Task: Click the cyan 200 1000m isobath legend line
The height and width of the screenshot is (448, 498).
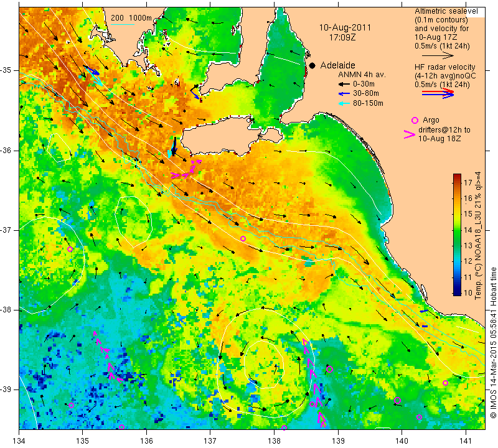Action: point(123,24)
